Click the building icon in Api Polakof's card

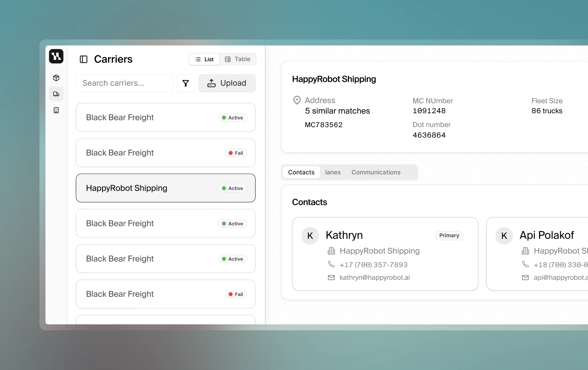click(525, 251)
